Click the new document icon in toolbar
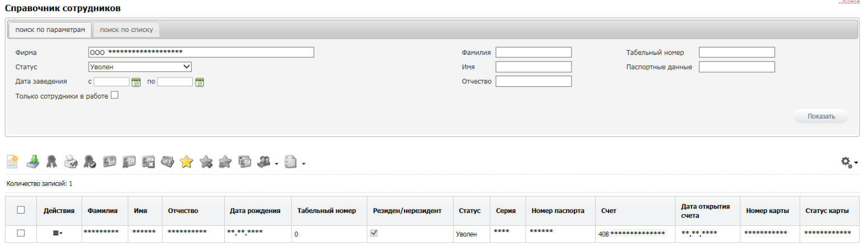 [12, 162]
